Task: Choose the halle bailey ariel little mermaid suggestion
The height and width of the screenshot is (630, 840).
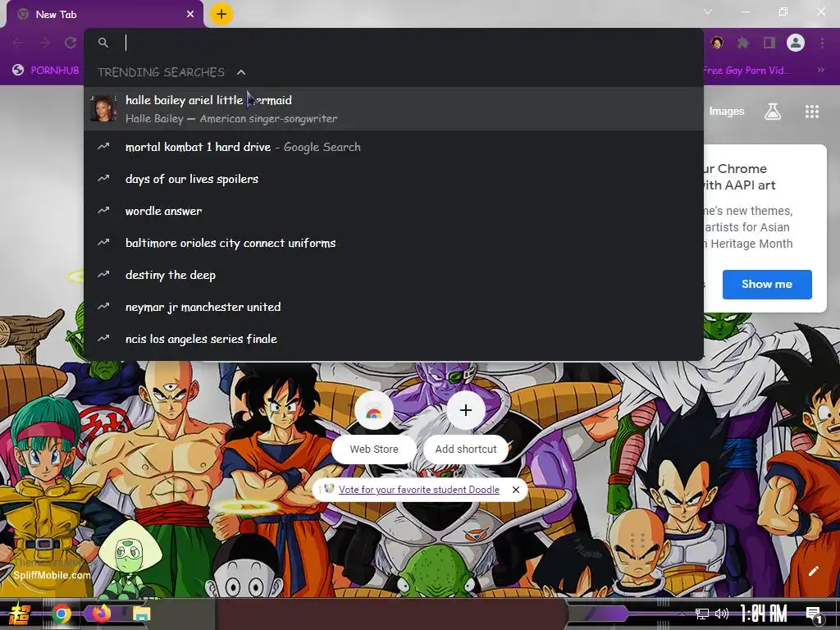Action: point(393,109)
